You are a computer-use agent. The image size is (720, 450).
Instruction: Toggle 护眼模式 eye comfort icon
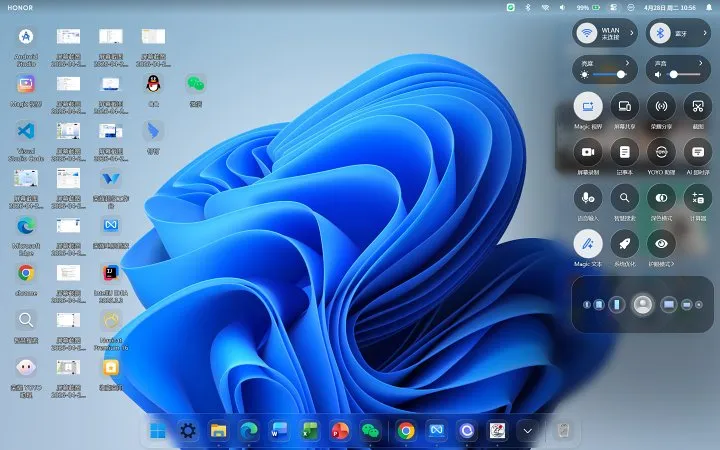(x=661, y=244)
